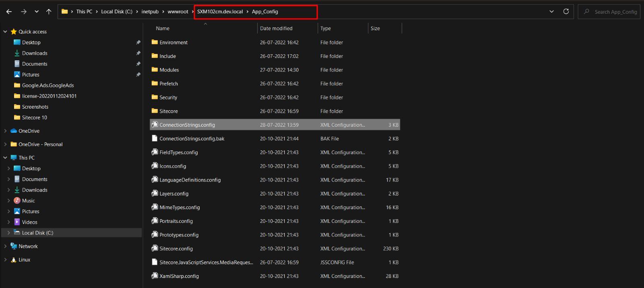Expand the OneDrive tree node
Viewport: 644px width, 288px height.
[x=5, y=131]
